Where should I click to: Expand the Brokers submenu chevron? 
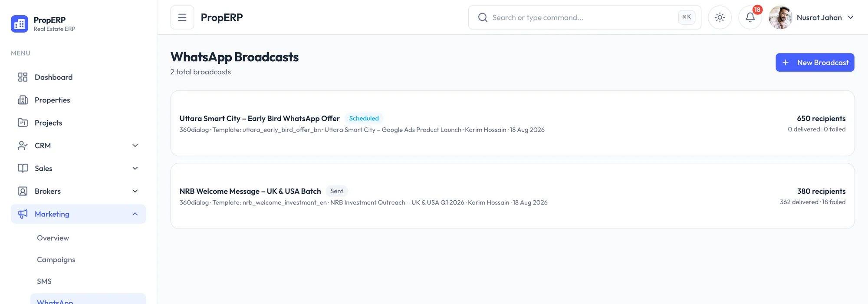coord(135,191)
